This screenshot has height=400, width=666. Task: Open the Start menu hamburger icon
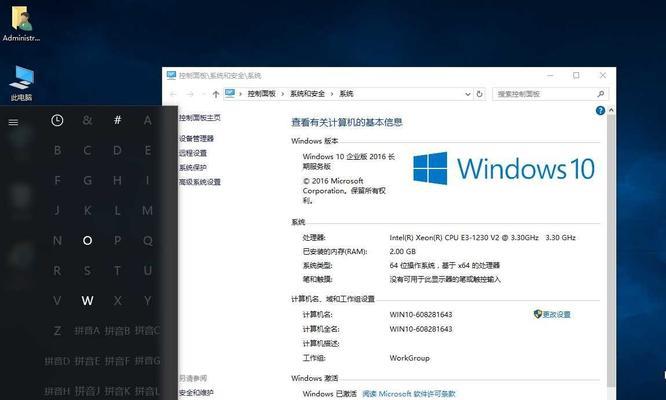13,122
